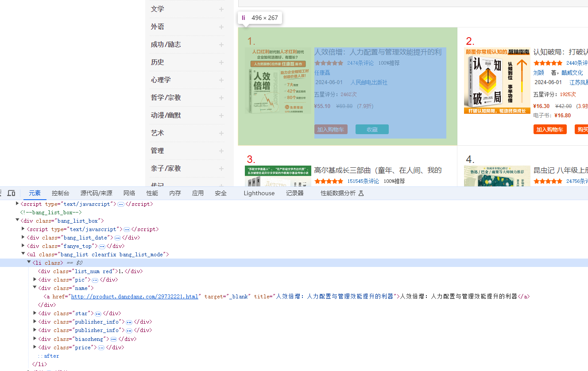The image size is (588, 371).
Task: Click 加入购物车 button for 认知破局 book
Action: [550, 129]
